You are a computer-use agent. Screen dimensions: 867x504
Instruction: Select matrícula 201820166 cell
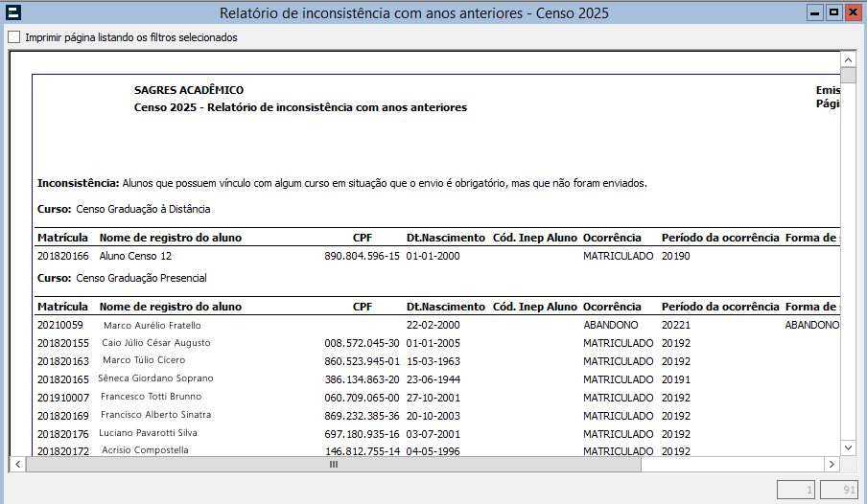pyautogui.click(x=63, y=256)
